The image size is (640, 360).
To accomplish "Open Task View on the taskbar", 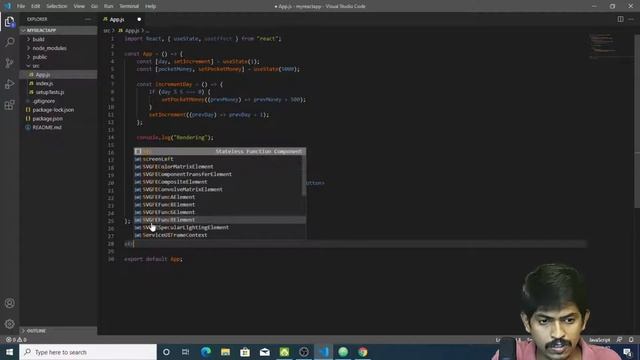I will (185, 352).
